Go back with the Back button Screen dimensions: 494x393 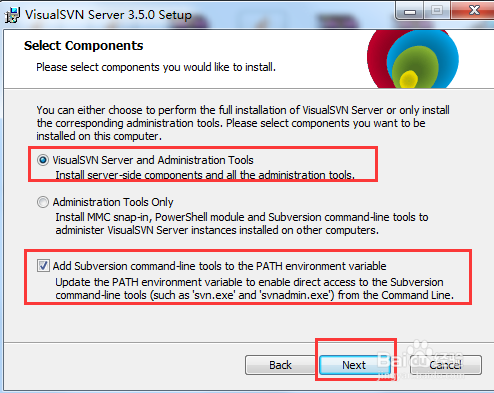[280, 365]
